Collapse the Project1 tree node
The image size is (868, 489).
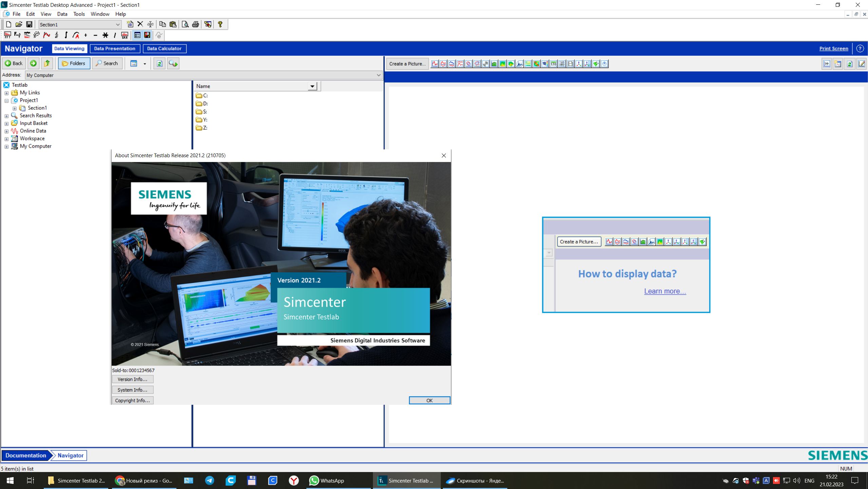tap(6, 101)
